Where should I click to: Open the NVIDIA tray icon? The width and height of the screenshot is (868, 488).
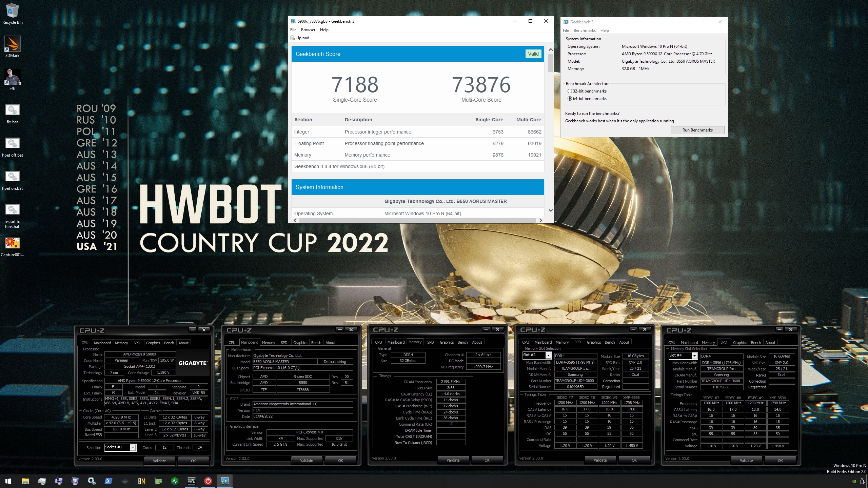pos(854,481)
